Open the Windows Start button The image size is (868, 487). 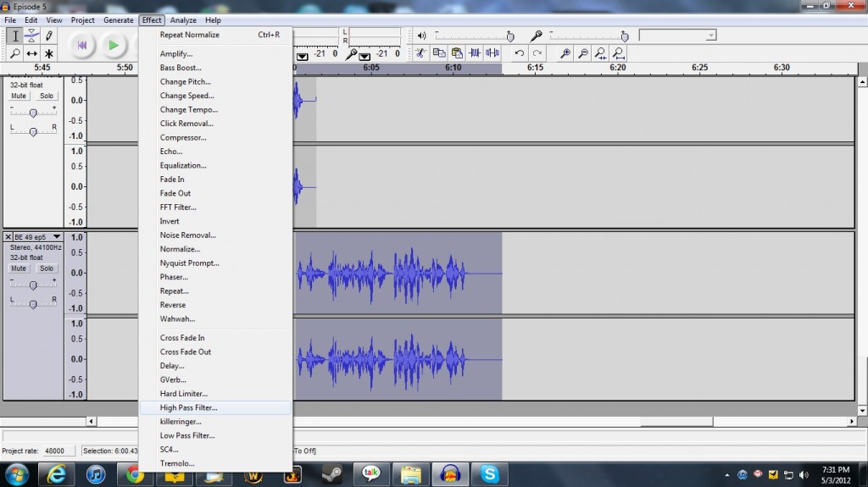[x=17, y=474]
